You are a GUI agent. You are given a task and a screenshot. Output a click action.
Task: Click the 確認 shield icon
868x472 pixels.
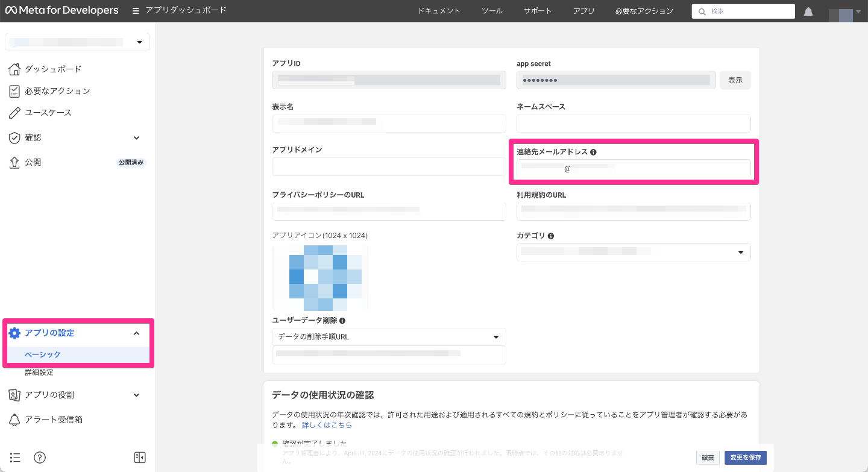pos(14,137)
